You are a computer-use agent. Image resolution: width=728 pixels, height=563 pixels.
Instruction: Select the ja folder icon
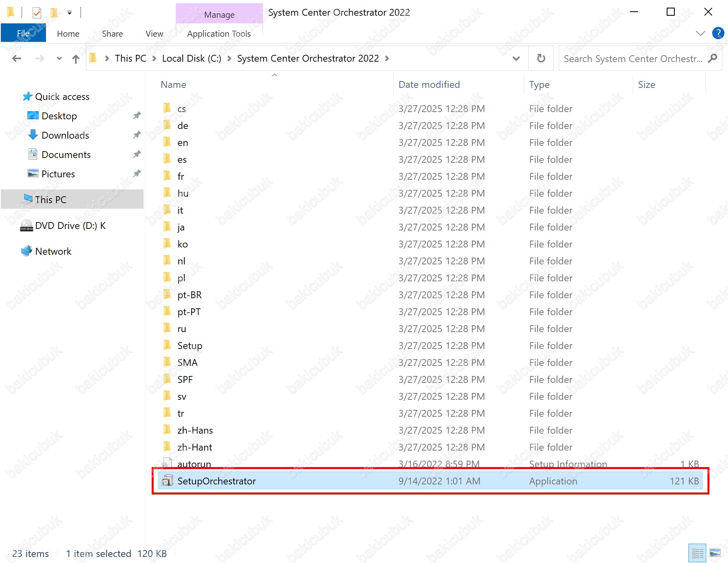(167, 226)
